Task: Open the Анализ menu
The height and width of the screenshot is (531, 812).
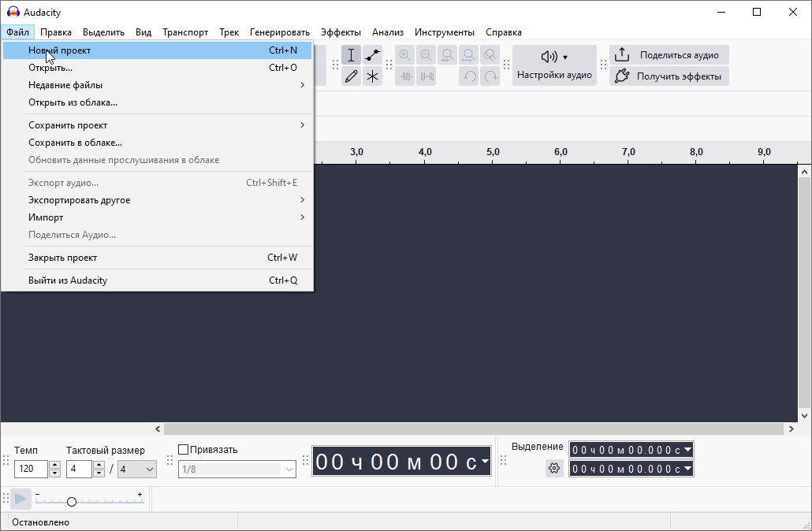Action: pos(388,32)
